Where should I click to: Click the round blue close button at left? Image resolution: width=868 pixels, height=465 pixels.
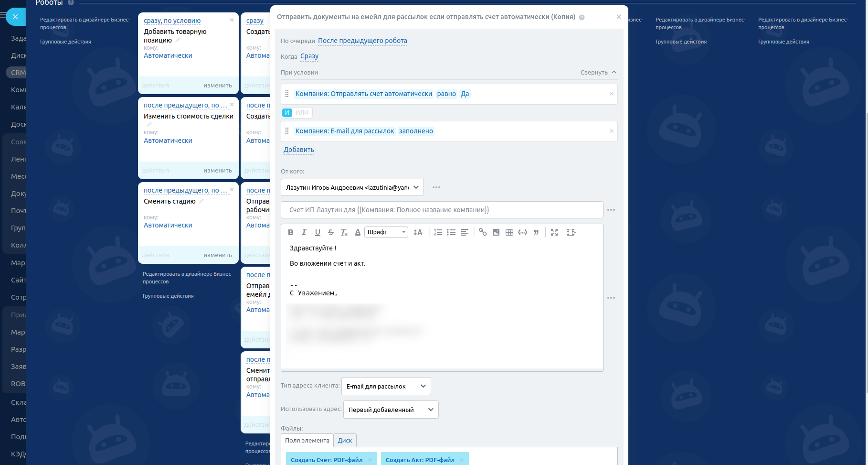(15, 17)
